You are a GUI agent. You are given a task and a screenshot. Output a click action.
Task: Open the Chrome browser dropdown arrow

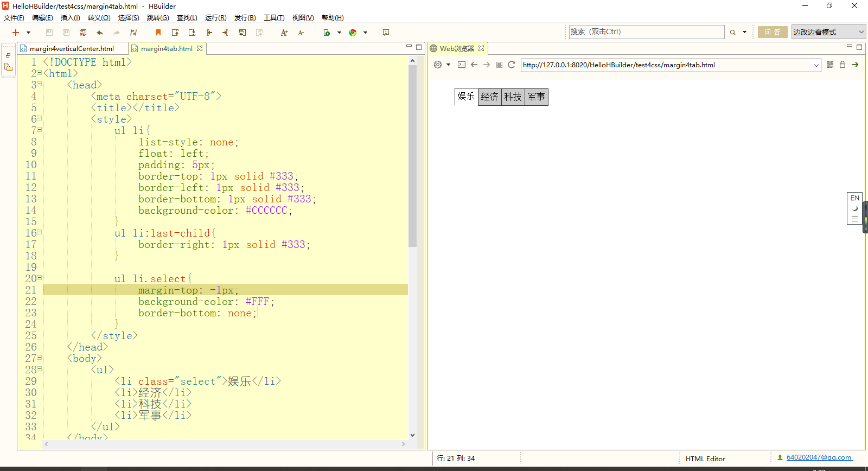pyautogui.click(x=365, y=33)
